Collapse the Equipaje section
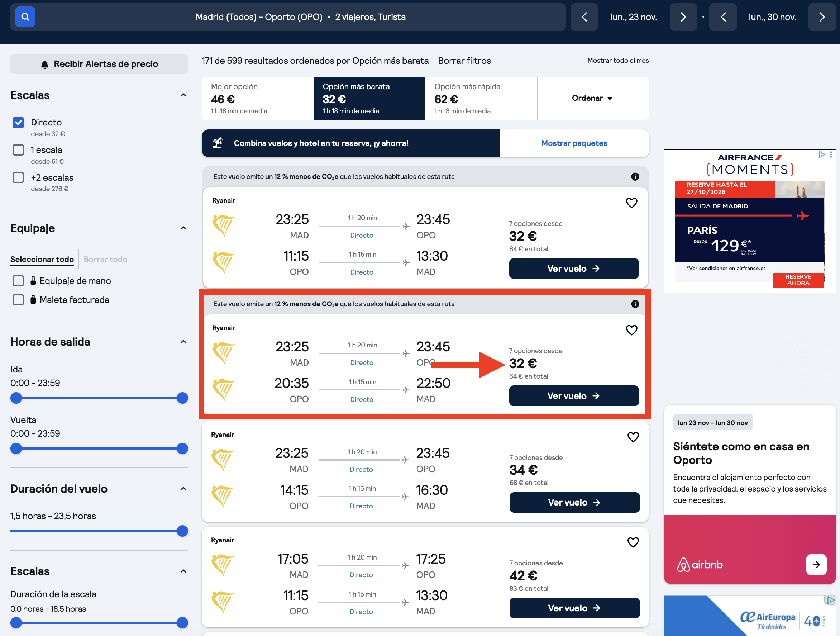This screenshot has width=840, height=636. [183, 228]
